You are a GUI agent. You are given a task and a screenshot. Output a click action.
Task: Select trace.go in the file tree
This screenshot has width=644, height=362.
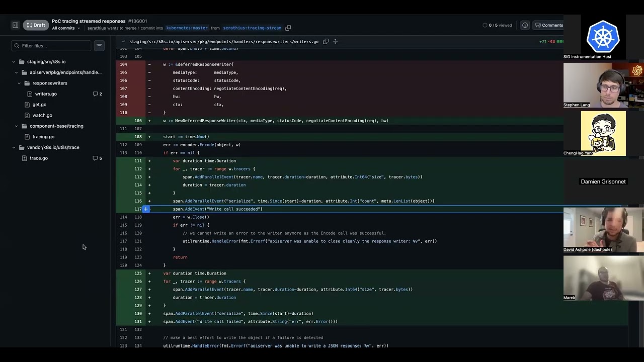pos(39,158)
